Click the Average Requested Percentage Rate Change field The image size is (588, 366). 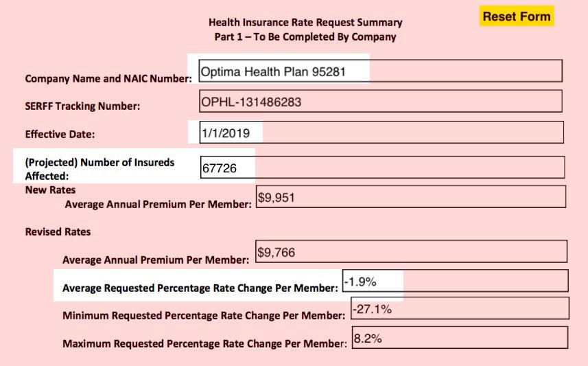pos(454,281)
